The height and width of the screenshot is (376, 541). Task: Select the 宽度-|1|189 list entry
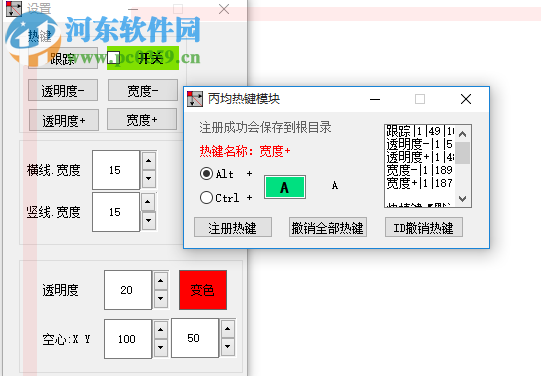(420, 170)
